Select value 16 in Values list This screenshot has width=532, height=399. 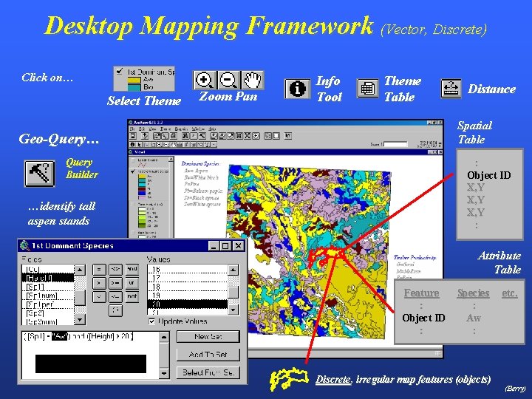tap(188, 270)
